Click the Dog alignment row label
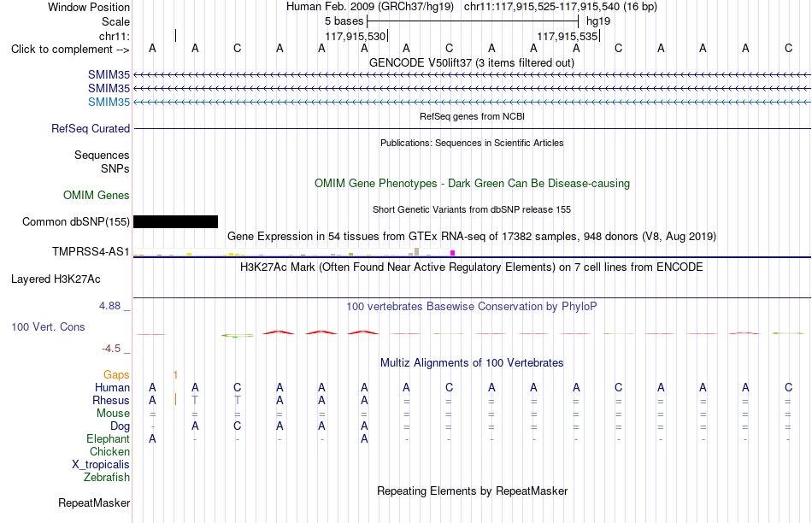The width and height of the screenshot is (812, 523). click(120, 426)
